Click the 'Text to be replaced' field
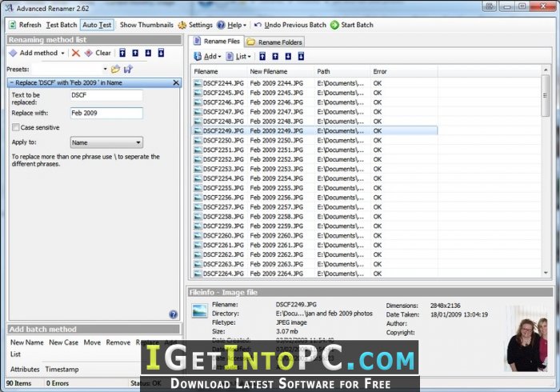This screenshot has width=560, height=392. click(106, 95)
